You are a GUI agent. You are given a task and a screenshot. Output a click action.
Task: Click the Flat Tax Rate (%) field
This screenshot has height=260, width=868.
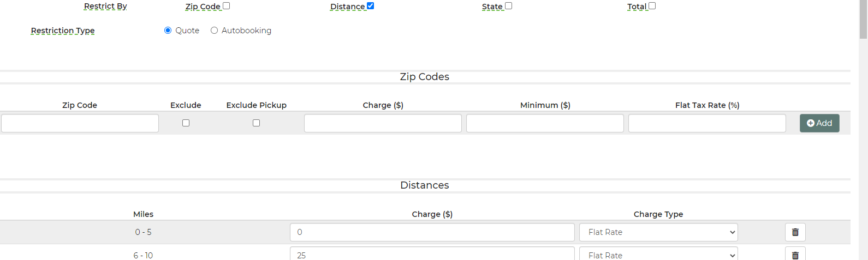(x=707, y=123)
